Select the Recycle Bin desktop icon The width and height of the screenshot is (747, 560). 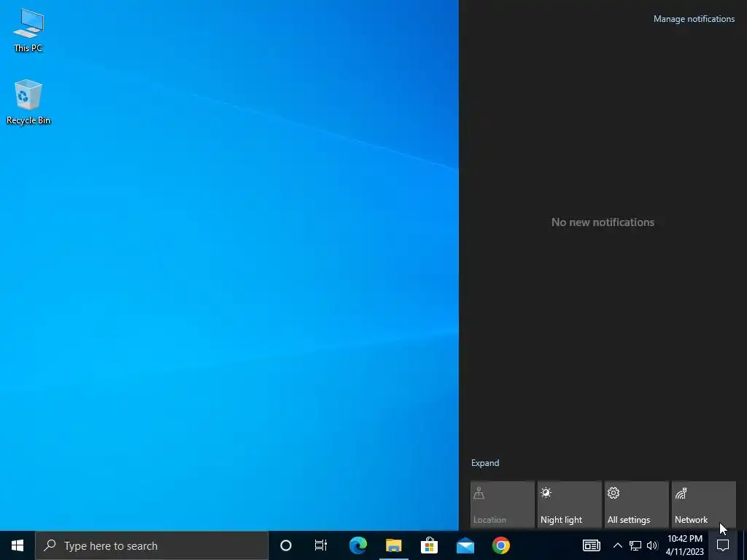point(28,102)
